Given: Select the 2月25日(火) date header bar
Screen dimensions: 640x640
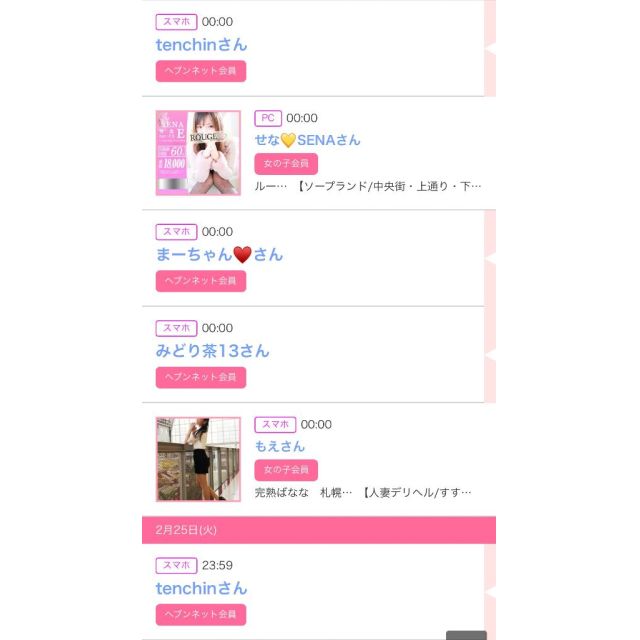Looking at the screenshot, I should click(x=319, y=530).
